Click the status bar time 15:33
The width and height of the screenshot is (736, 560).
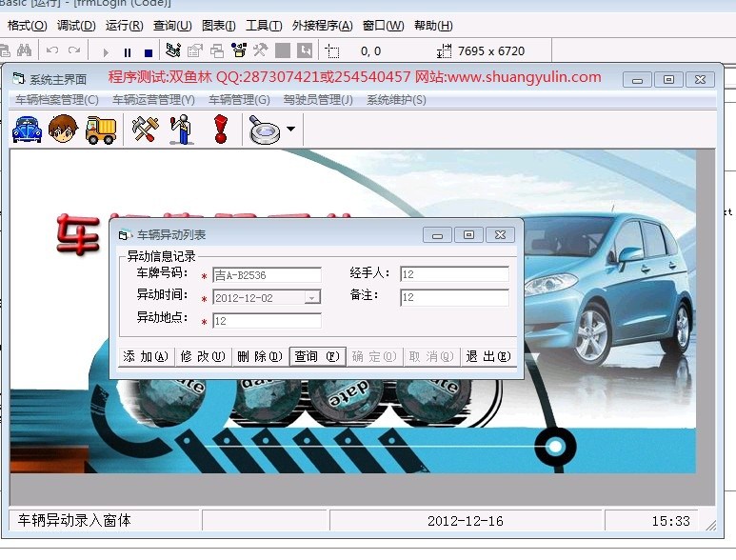tap(670, 521)
